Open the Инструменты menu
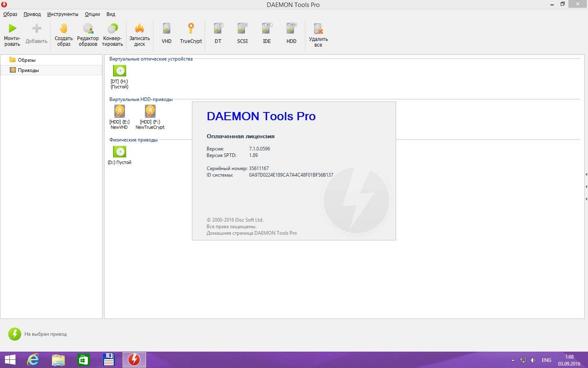 tap(62, 14)
